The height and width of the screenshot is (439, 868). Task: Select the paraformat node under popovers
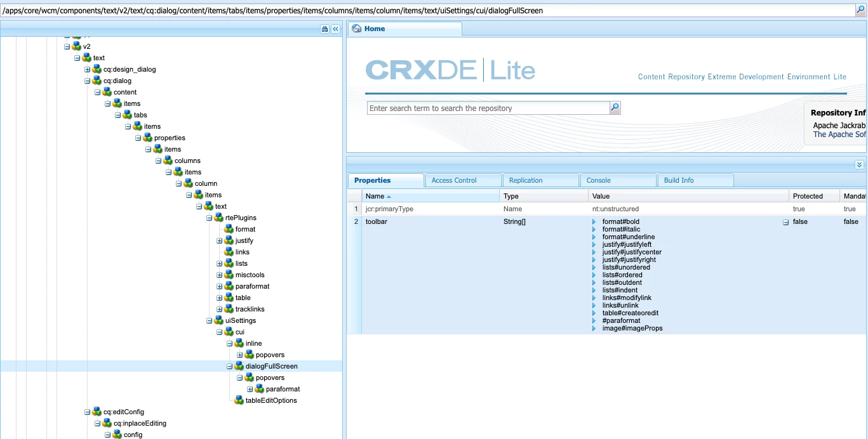coord(283,389)
